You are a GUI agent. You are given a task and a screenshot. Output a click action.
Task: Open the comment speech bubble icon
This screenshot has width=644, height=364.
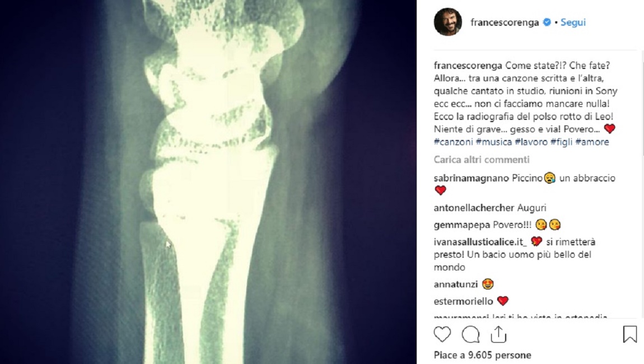(470, 335)
